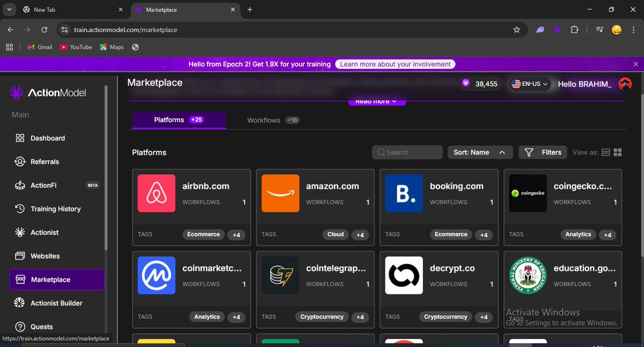
Task: Open the coingecko platform logo
Action: click(528, 193)
